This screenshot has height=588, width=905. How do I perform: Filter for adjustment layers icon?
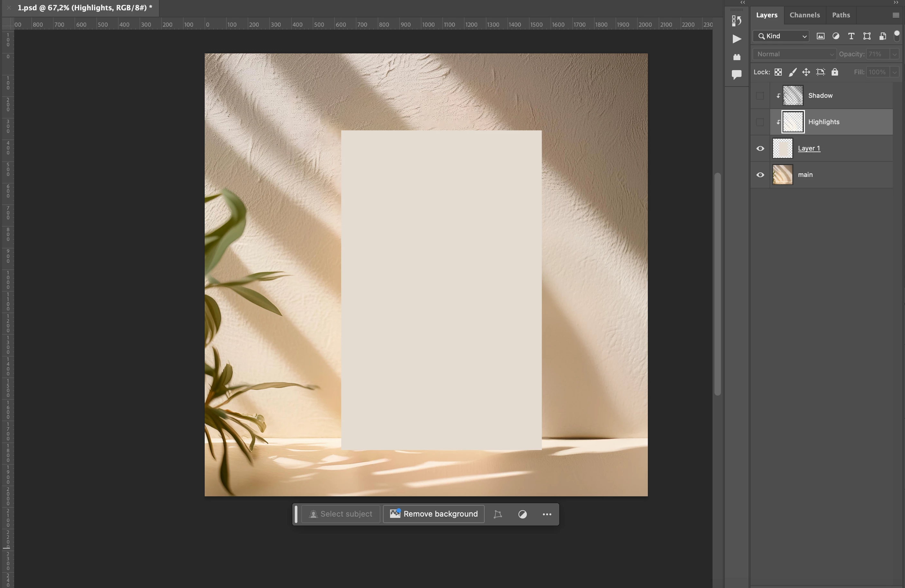pyautogui.click(x=836, y=36)
